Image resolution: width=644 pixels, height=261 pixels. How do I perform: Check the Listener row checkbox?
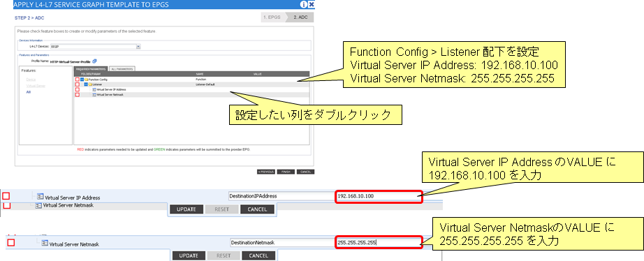(x=78, y=84)
